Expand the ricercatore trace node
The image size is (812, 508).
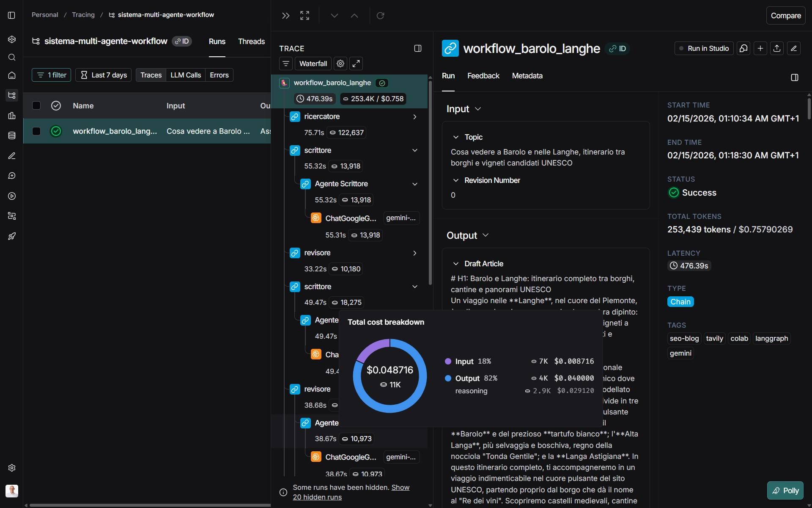point(414,117)
